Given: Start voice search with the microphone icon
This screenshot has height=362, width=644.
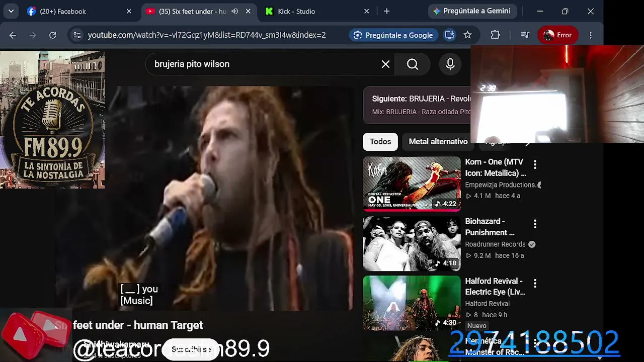Looking at the screenshot, I should point(450,64).
